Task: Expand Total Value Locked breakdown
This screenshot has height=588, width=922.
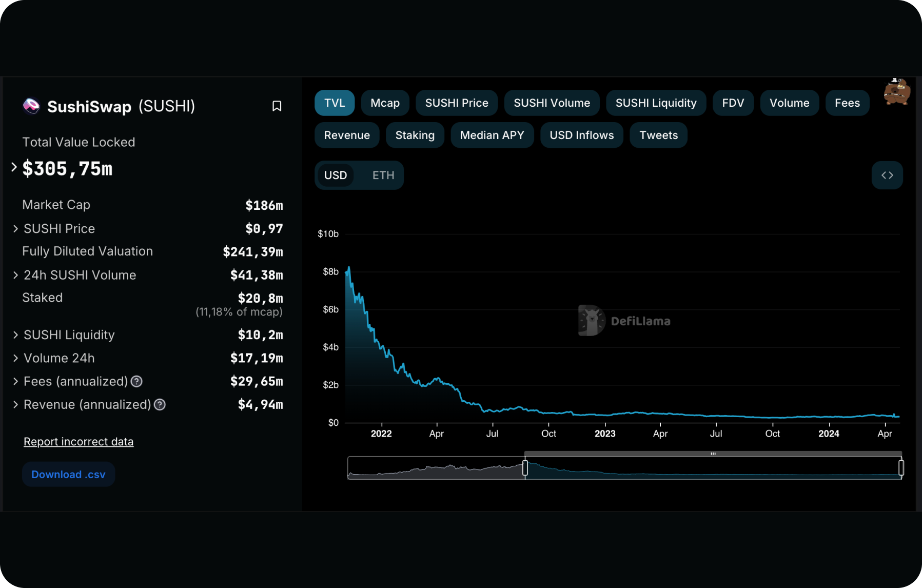Action: [x=14, y=167]
